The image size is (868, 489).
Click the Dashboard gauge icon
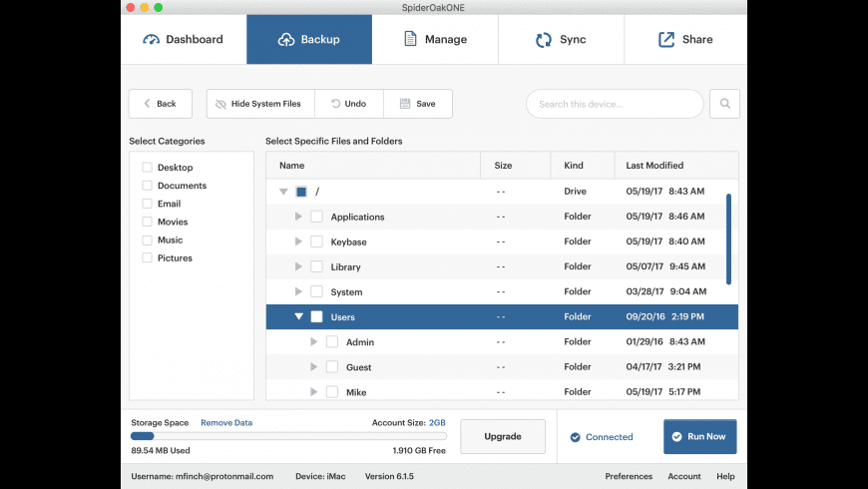(x=152, y=40)
